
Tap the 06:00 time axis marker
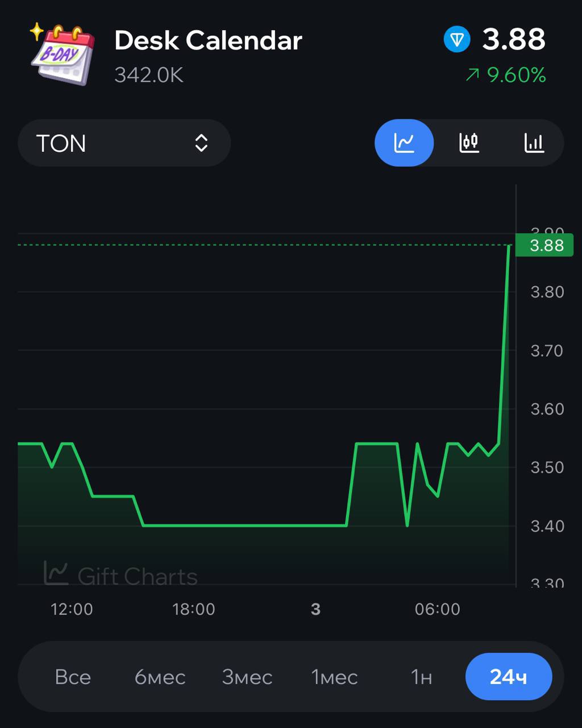(437, 609)
